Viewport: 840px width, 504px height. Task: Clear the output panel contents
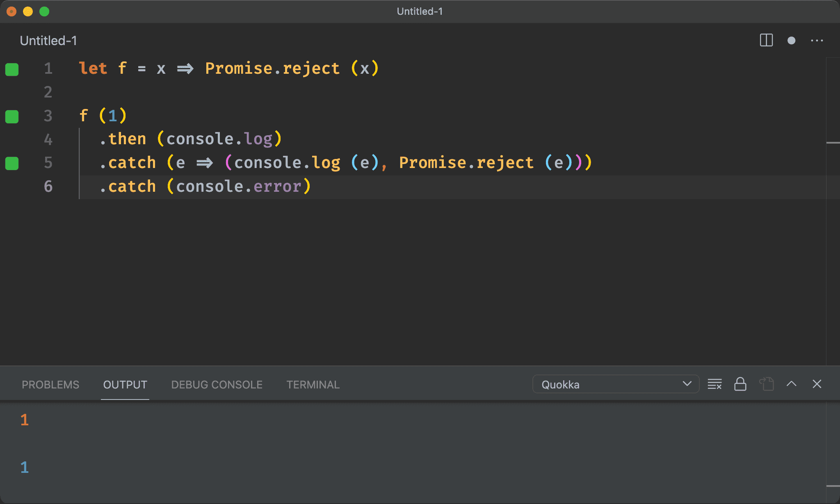[714, 384]
